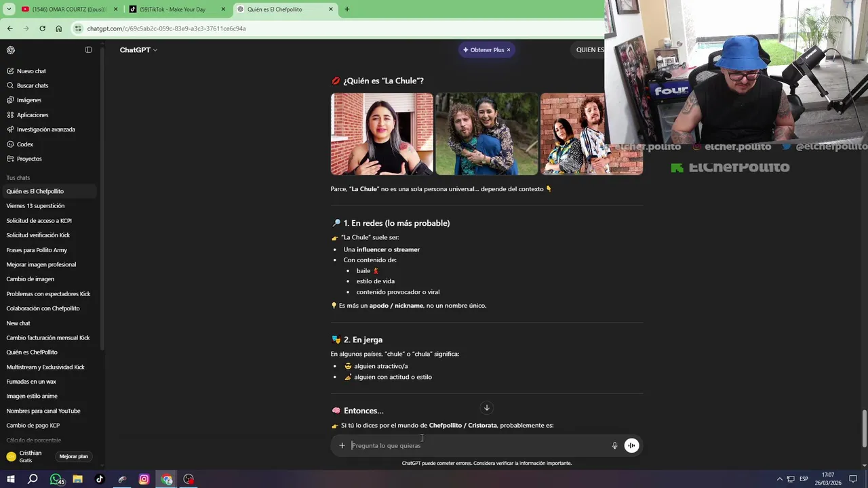The image size is (868, 488).
Task: Open the Windows Start menu
Action: tap(10, 479)
